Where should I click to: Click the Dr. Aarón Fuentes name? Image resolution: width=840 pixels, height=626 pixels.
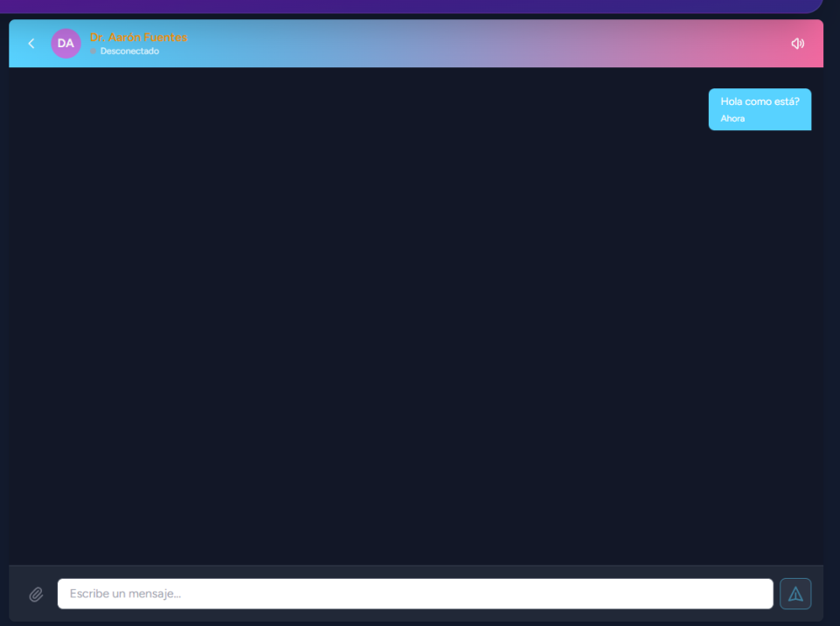coord(138,38)
